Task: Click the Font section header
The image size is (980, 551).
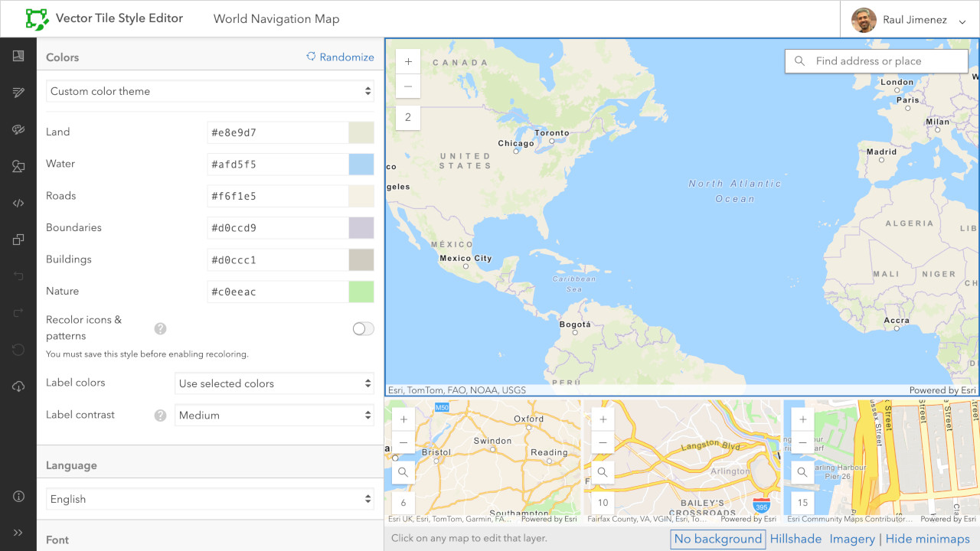Action: [57, 540]
